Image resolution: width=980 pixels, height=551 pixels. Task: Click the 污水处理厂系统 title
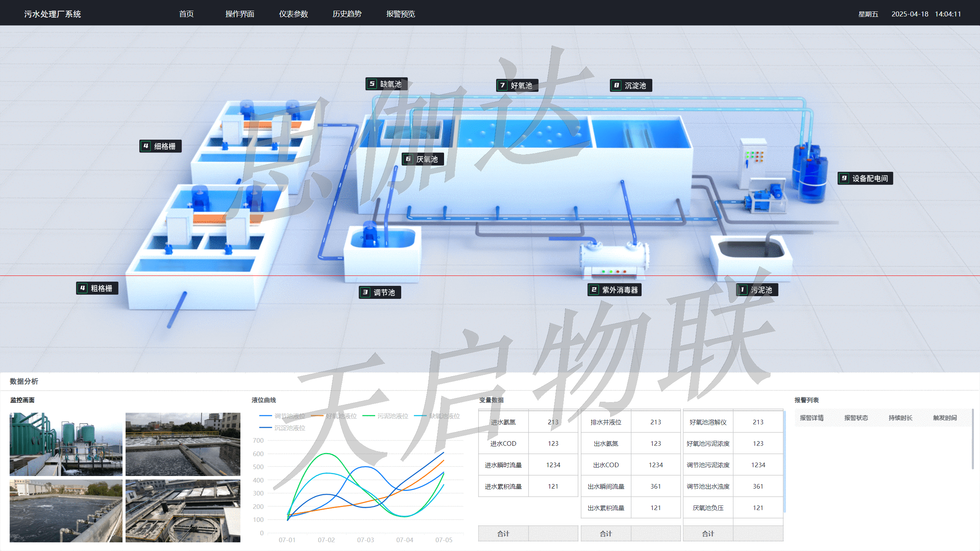click(x=52, y=14)
